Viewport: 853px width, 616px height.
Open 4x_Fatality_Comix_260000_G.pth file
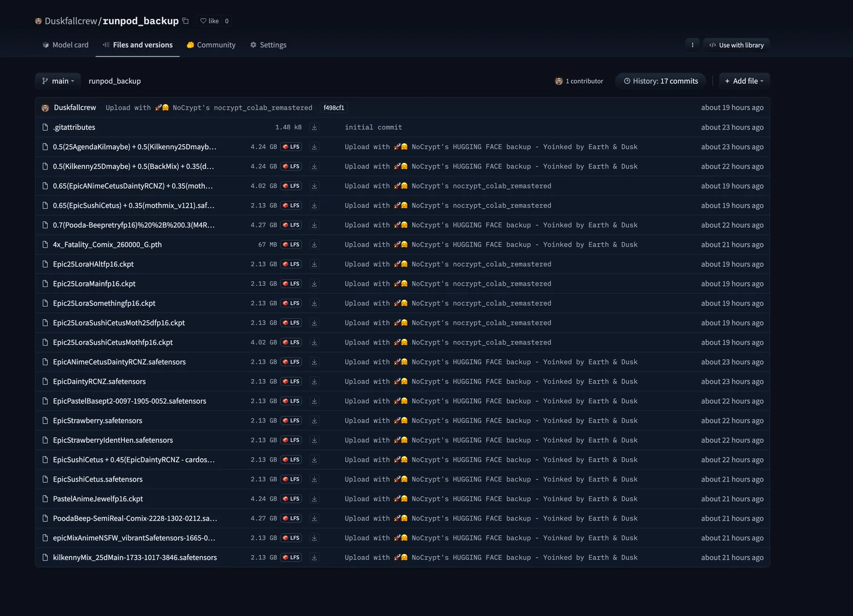(x=107, y=244)
